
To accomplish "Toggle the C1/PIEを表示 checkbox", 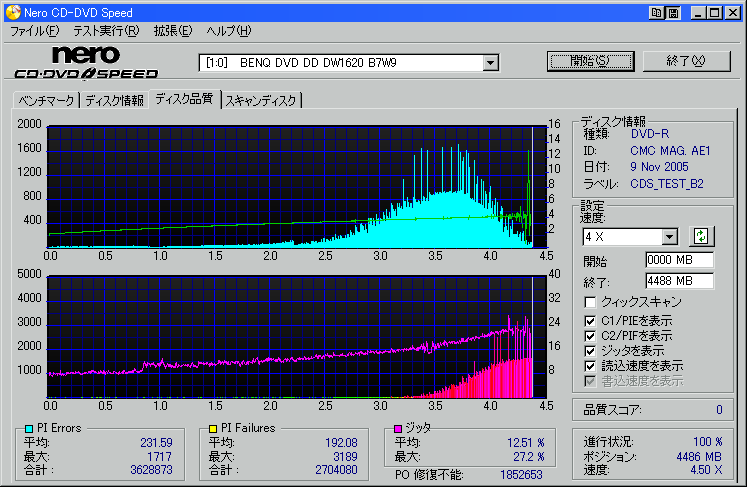I will [592, 320].
